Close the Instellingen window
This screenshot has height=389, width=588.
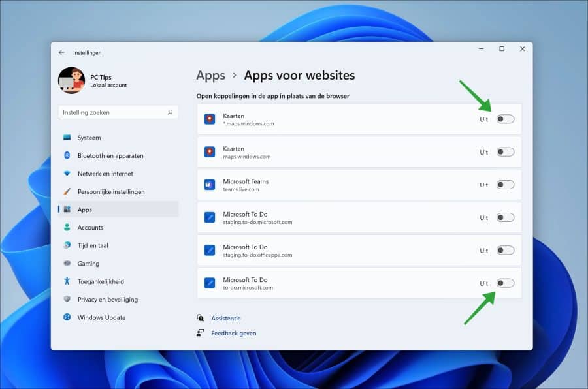point(523,49)
